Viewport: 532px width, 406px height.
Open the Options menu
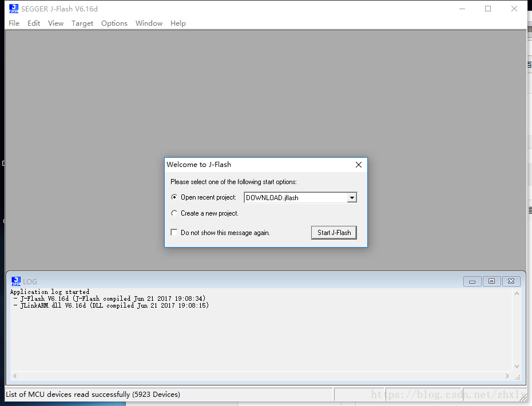(114, 23)
